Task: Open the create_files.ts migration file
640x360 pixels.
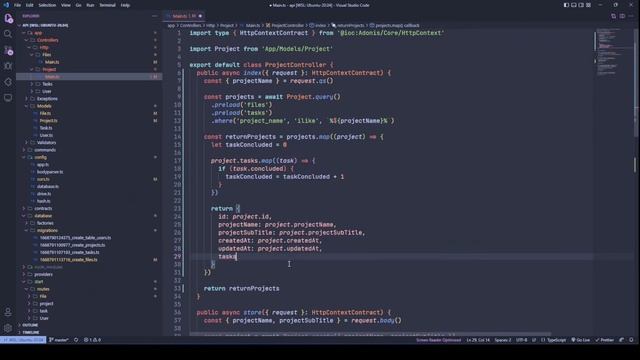Action: [69, 260]
